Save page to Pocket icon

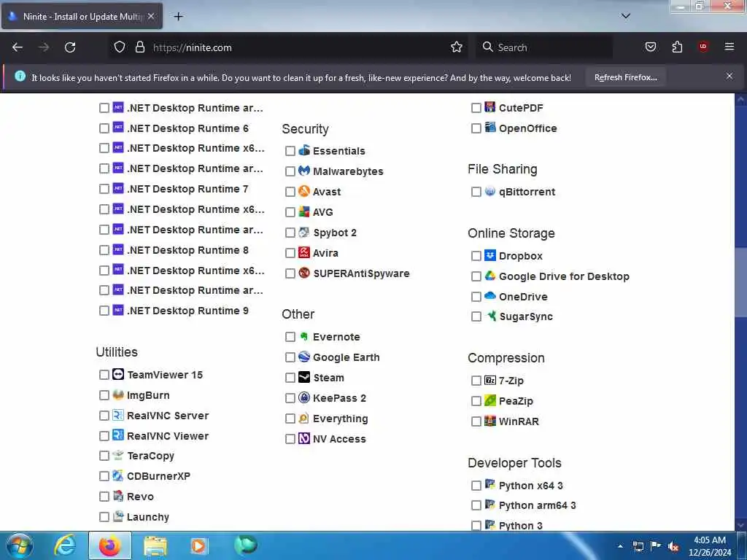(x=650, y=47)
